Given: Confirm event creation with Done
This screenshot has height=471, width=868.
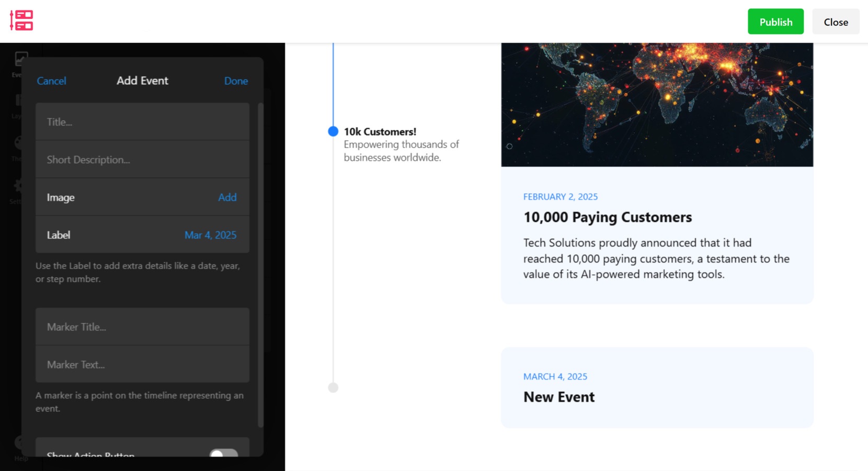Looking at the screenshot, I should 236,81.
